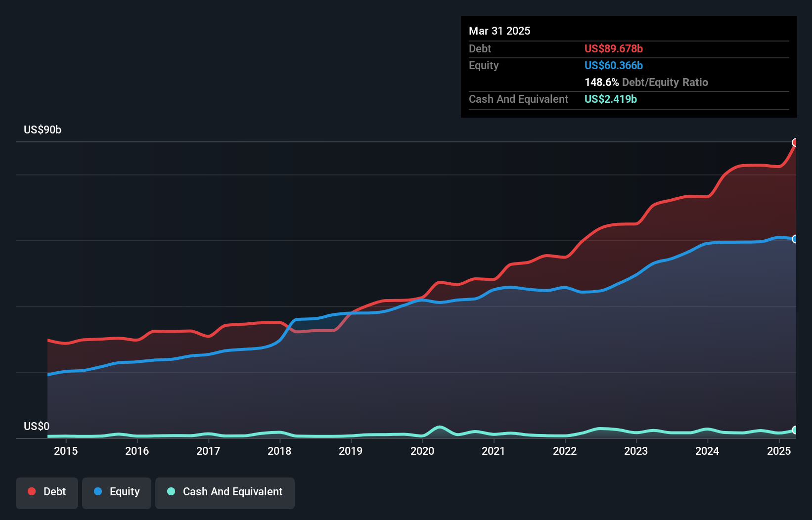Click the 2018 x-axis label
Viewport: 812px width, 520px height.
[279, 451]
